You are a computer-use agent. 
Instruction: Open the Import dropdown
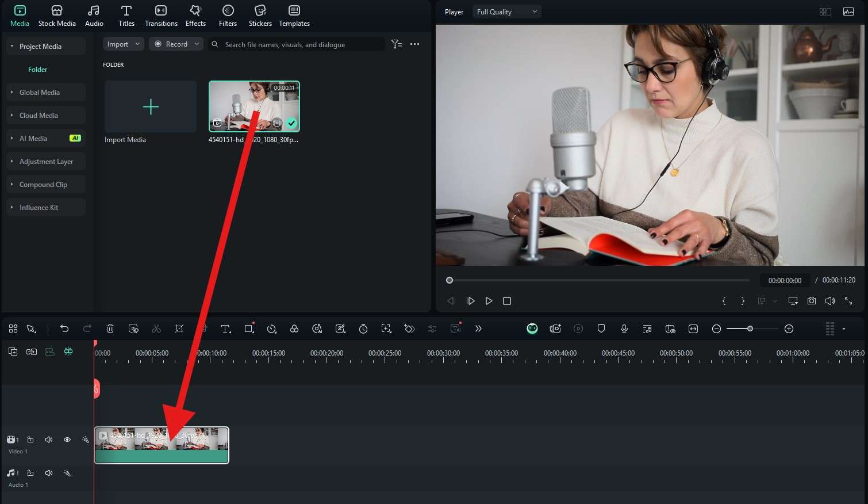coord(123,44)
